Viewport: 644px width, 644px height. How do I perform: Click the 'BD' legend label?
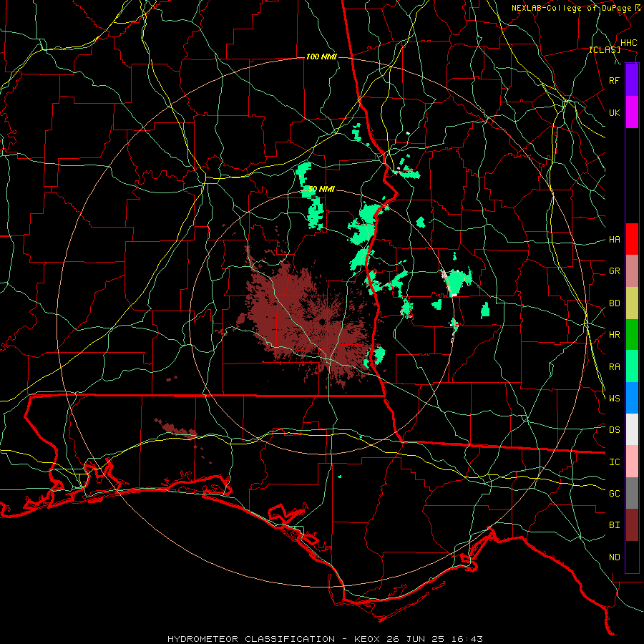614,303
